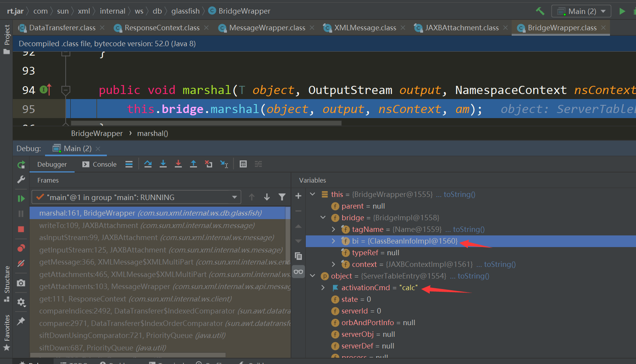
Task: Click the Step Out debugger icon
Action: 193,164
